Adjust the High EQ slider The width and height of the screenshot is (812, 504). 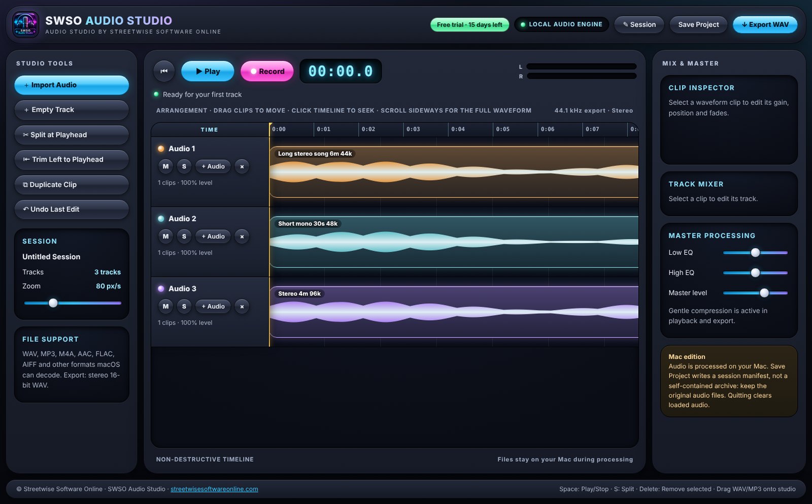point(755,273)
